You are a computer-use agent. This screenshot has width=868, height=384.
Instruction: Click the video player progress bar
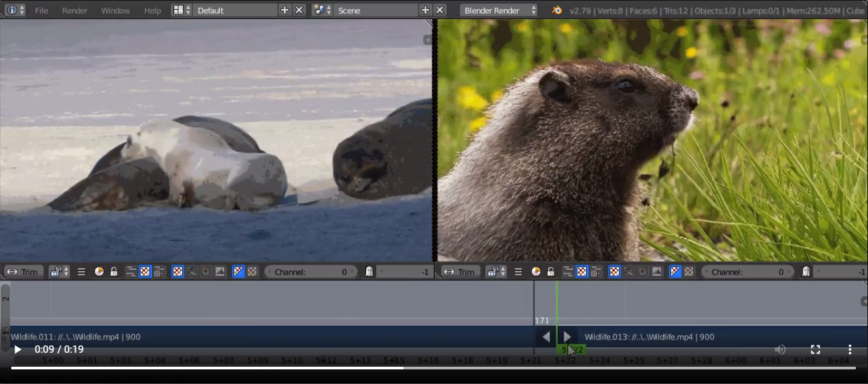coord(434,367)
